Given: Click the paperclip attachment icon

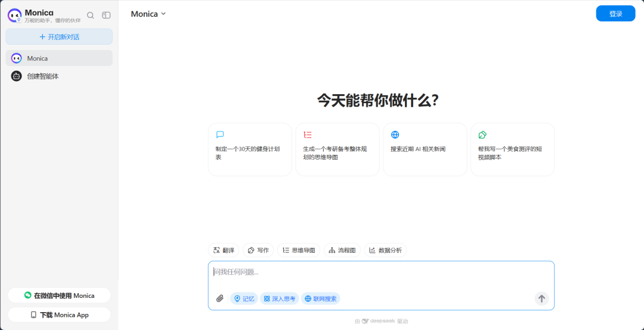Looking at the screenshot, I should (x=219, y=298).
